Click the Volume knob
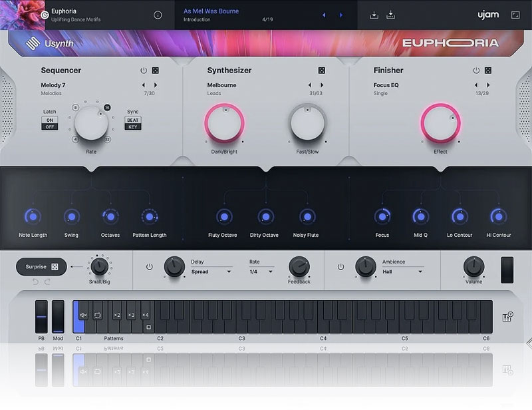This screenshot has height=410, width=532. pyautogui.click(x=474, y=266)
